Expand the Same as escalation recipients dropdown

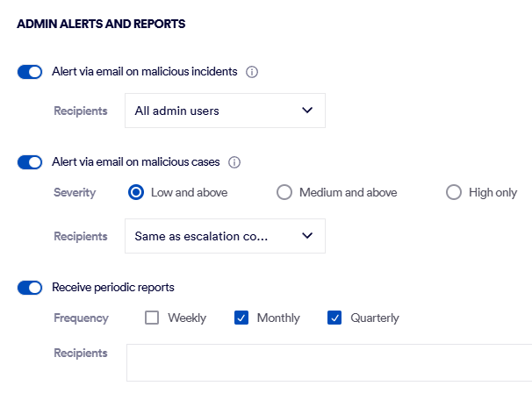pyautogui.click(x=225, y=236)
